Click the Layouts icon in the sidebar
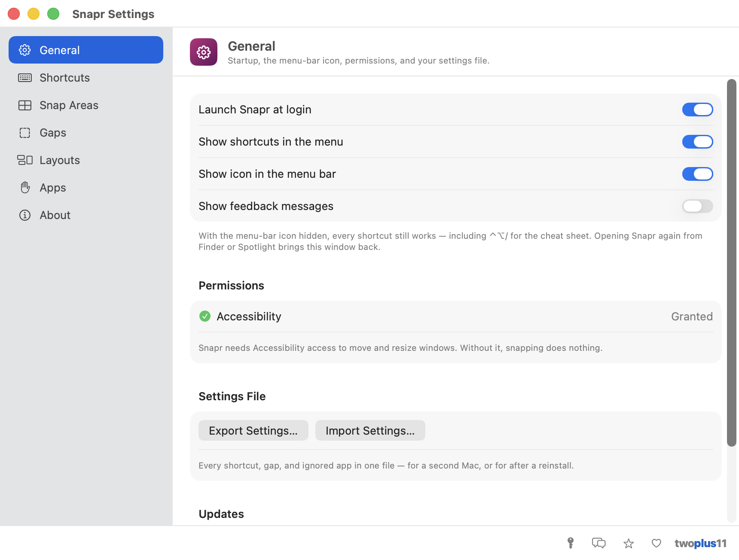The width and height of the screenshot is (739, 560). click(x=25, y=160)
